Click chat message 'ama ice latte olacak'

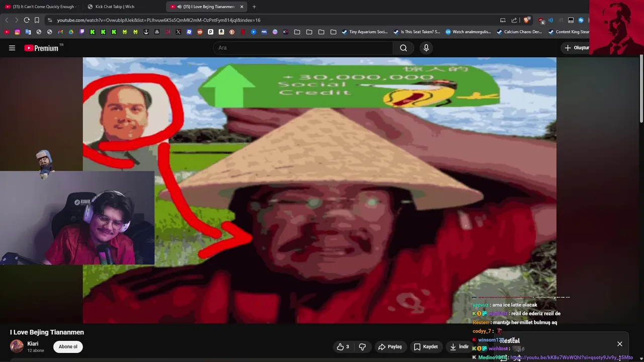pos(515,305)
